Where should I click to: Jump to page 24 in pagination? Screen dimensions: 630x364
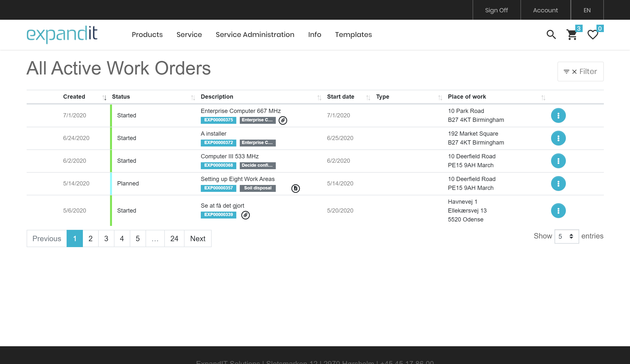click(174, 238)
